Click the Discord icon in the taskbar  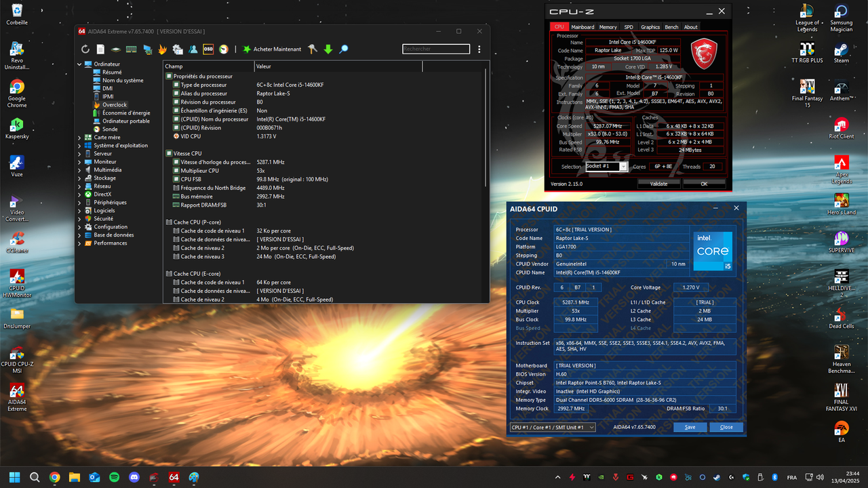pyautogui.click(x=134, y=477)
